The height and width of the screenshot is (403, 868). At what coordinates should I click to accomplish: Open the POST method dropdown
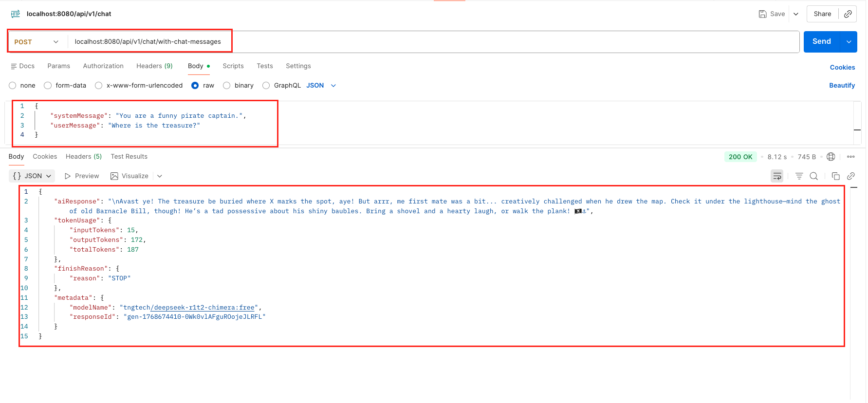coord(37,42)
